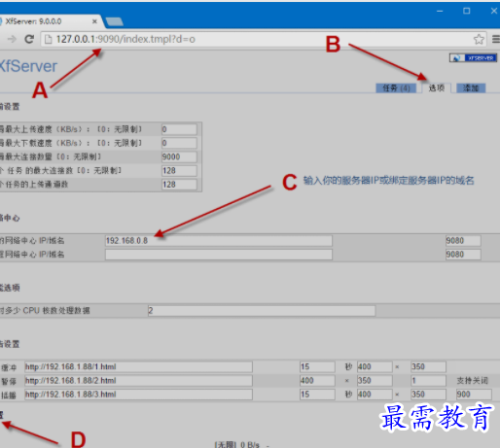Edit the max download speed field
Image resolution: width=500 pixels, height=448 pixels.
click(x=179, y=143)
